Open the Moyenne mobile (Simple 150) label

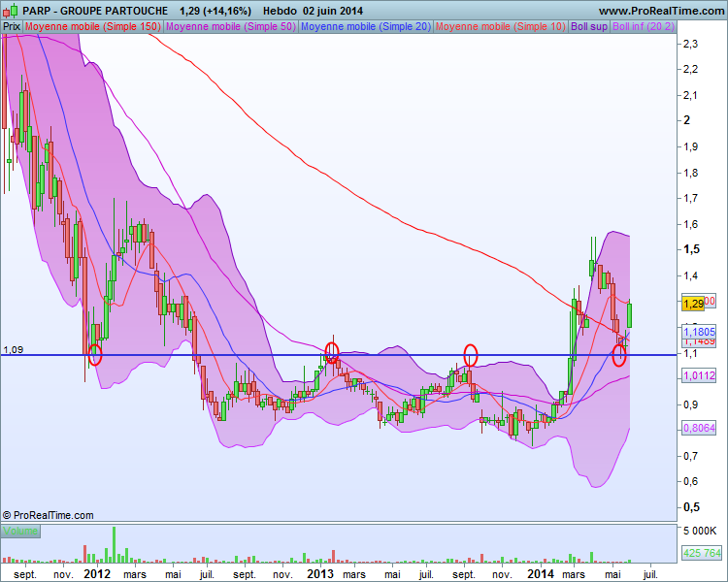coord(93,27)
